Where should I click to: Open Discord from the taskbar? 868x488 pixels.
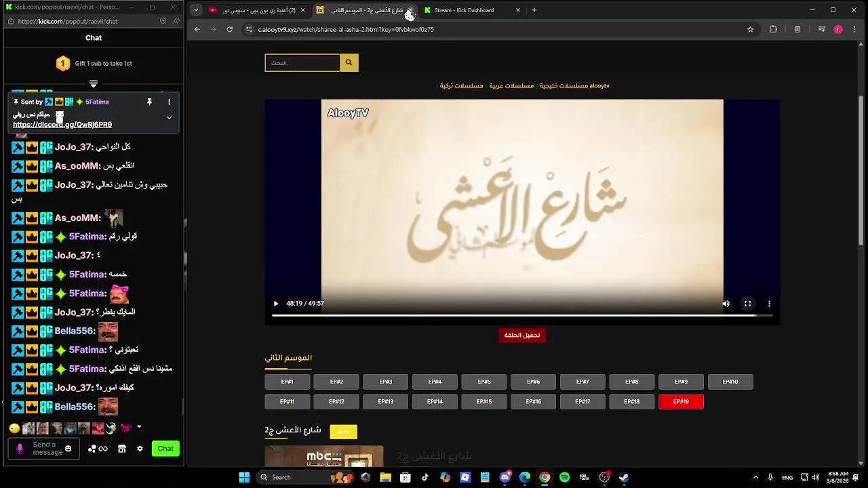point(505,477)
